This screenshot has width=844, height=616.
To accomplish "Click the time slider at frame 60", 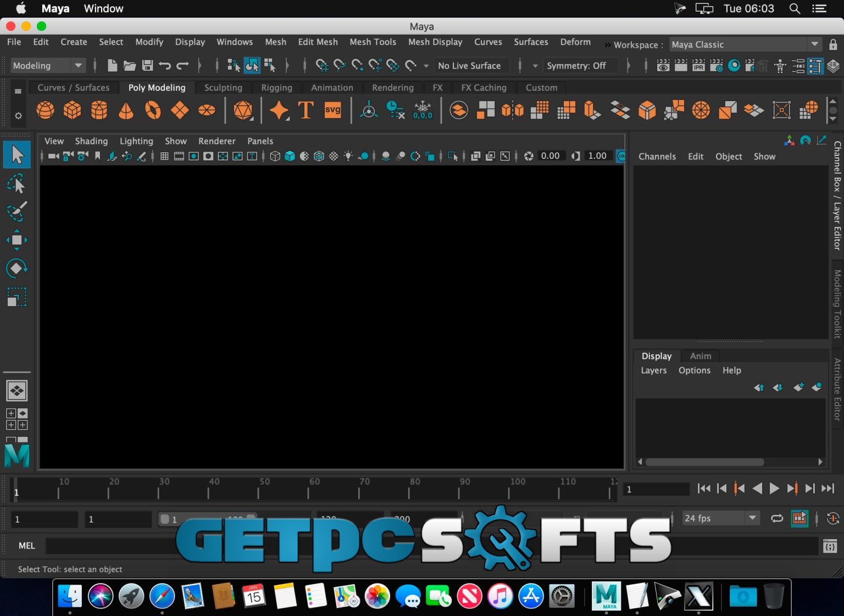I will [314, 488].
